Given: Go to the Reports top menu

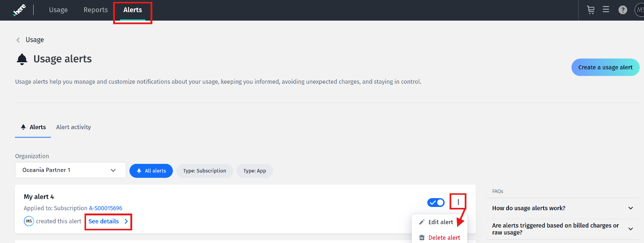Looking at the screenshot, I should pos(96,10).
